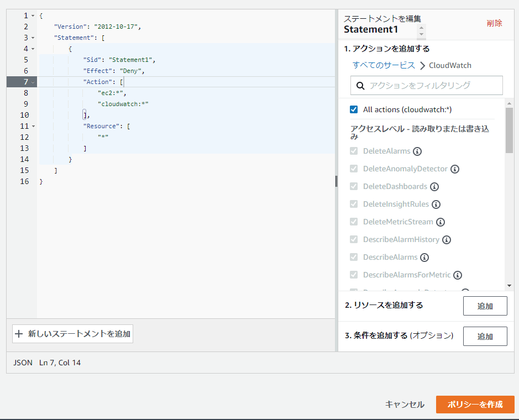Click the panel splitter handle between editor and sidebar
The image size is (519, 420).
[337, 181]
